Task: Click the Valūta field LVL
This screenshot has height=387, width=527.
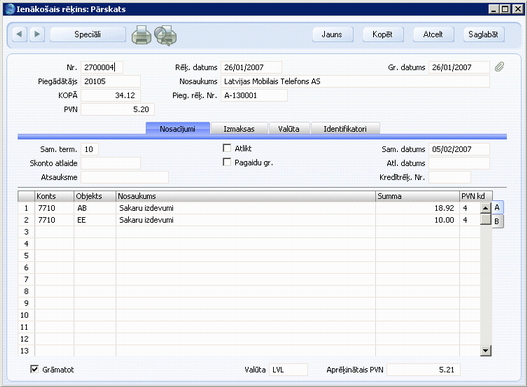Action: point(288,370)
